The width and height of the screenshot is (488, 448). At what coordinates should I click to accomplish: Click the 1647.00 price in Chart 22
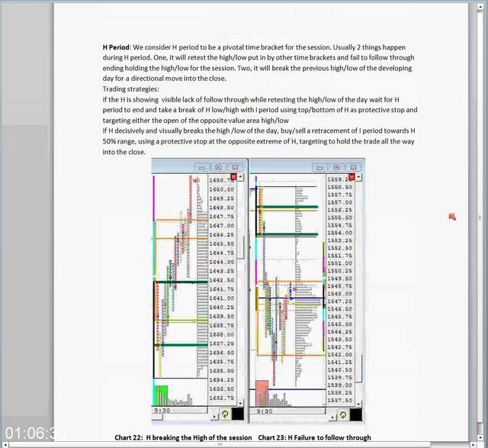tap(222, 226)
